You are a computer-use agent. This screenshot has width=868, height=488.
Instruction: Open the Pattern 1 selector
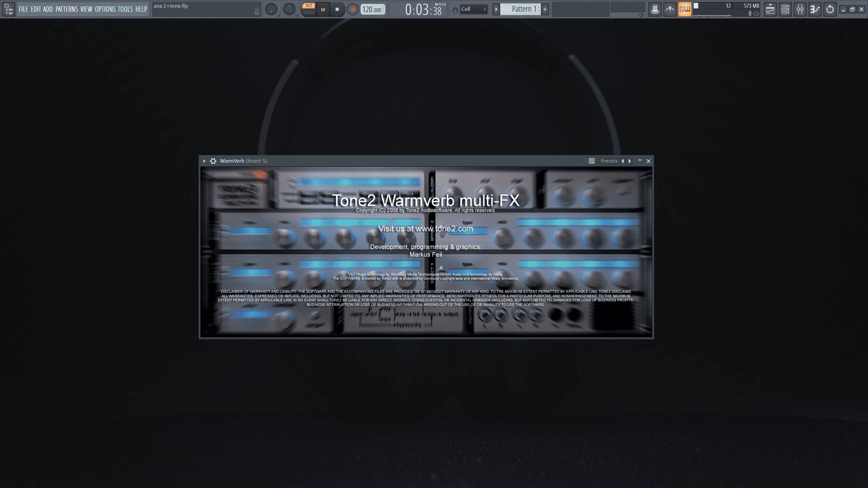(x=520, y=9)
